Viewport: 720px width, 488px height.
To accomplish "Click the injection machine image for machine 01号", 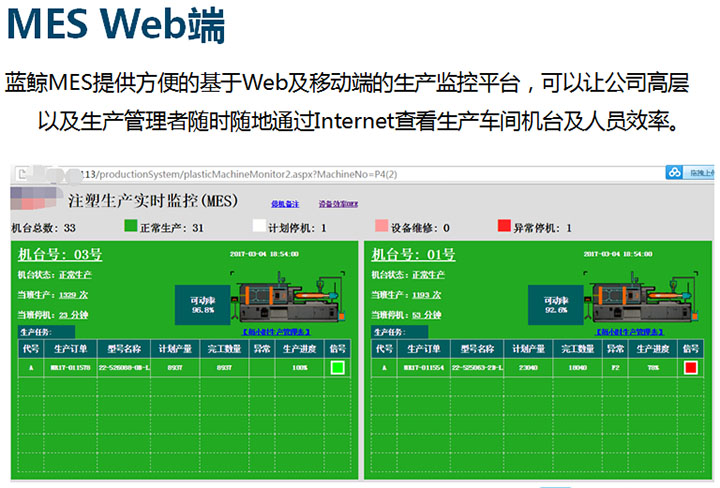I will click(x=641, y=297).
